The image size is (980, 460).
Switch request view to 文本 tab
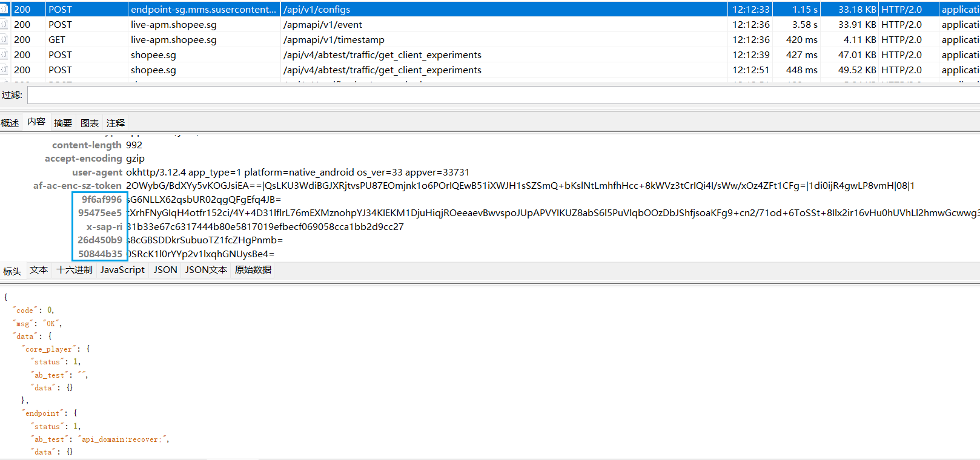tap(39, 270)
